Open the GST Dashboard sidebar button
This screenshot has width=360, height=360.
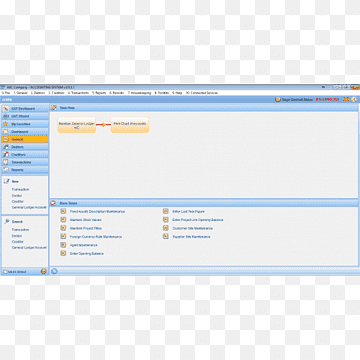click(x=25, y=109)
